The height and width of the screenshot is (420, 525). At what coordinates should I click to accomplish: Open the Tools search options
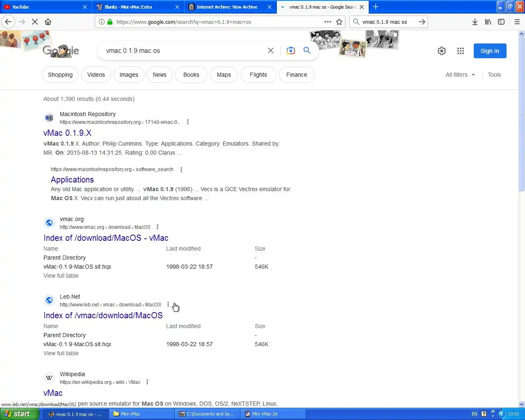[x=494, y=75]
